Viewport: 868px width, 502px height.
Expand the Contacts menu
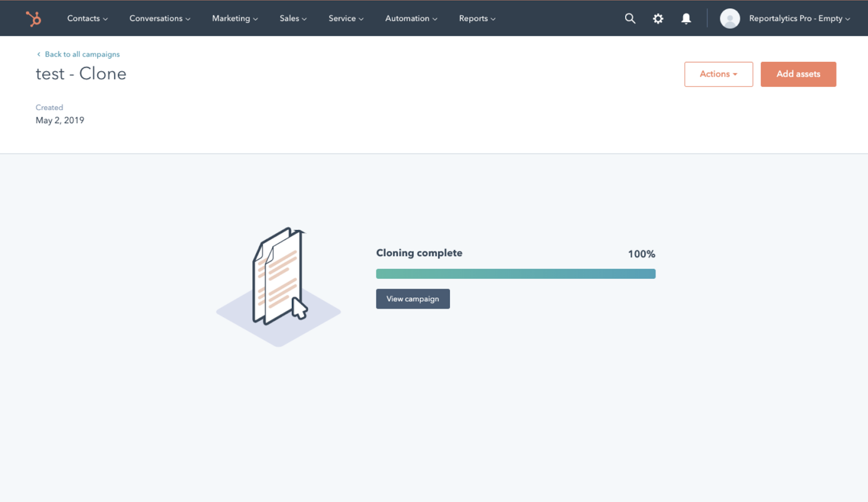(87, 18)
